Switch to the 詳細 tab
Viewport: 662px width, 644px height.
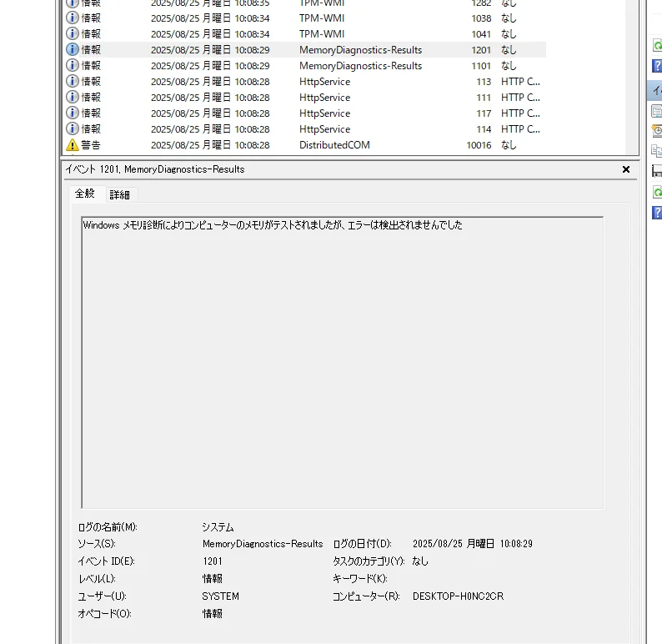click(x=120, y=194)
